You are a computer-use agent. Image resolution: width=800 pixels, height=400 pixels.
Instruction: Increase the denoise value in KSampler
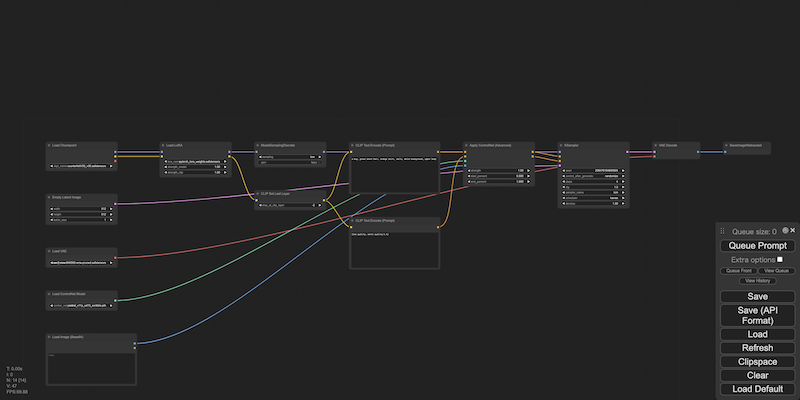coord(623,204)
